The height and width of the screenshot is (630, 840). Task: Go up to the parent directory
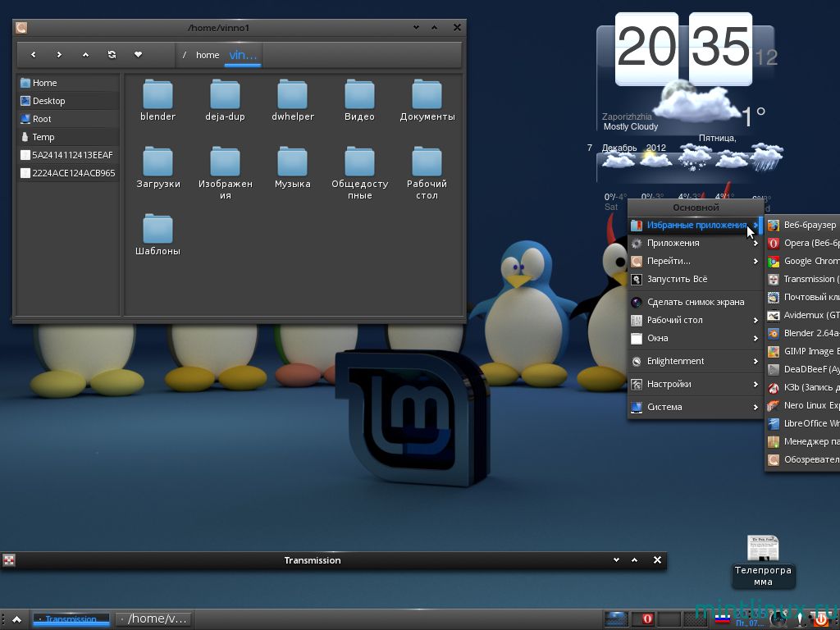click(85, 55)
